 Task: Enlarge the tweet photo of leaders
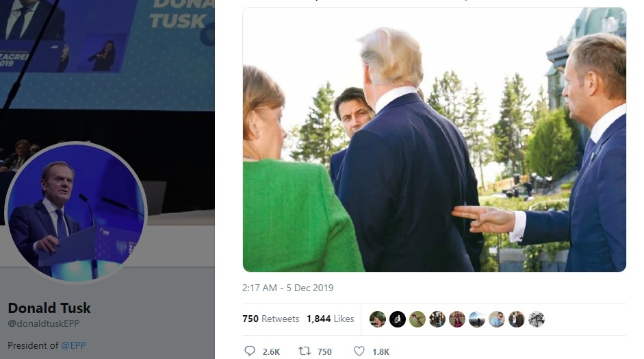point(434,139)
